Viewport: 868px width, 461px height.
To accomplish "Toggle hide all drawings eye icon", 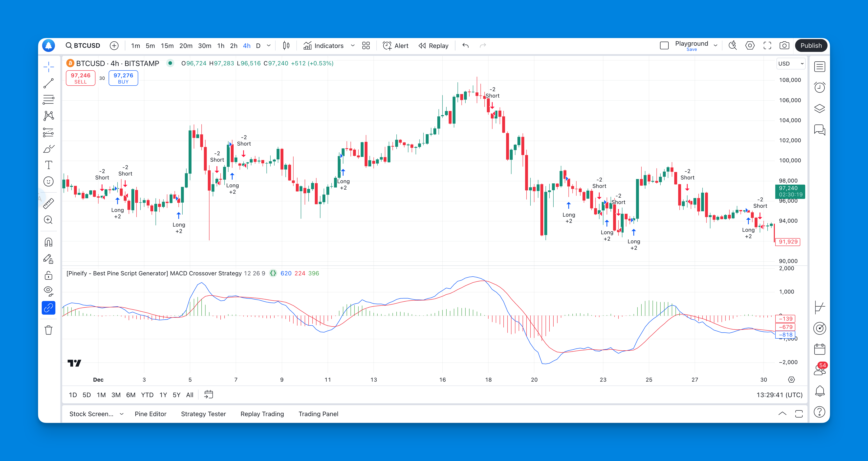I will pos(49,291).
